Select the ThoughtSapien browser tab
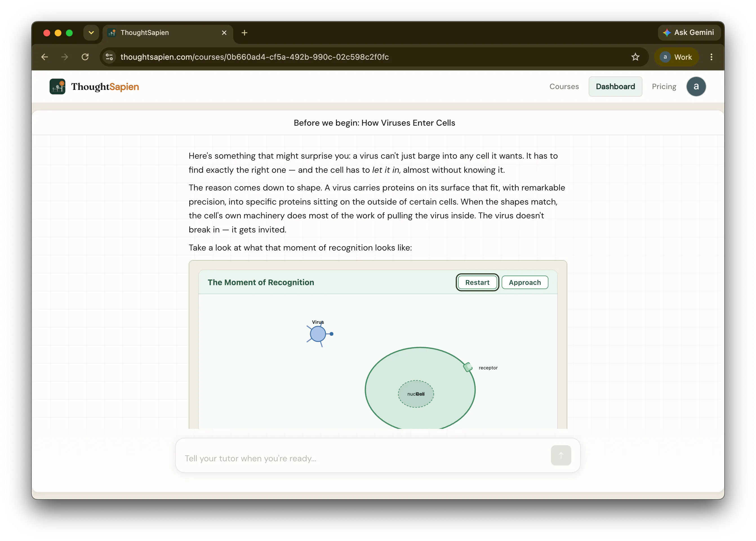This screenshot has width=756, height=541. tap(168, 33)
